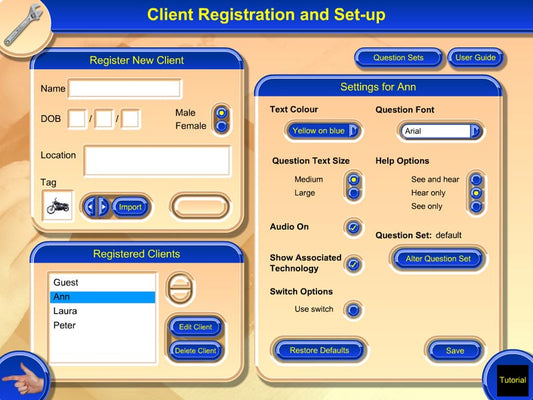The width and height of the screenshot is (533, 400).
Task: Open the Tutorial corner button
Action: point(512,380)
